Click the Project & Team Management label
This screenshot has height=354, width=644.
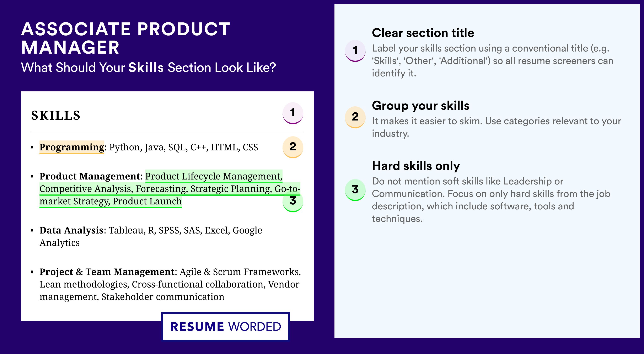(107, 272)
